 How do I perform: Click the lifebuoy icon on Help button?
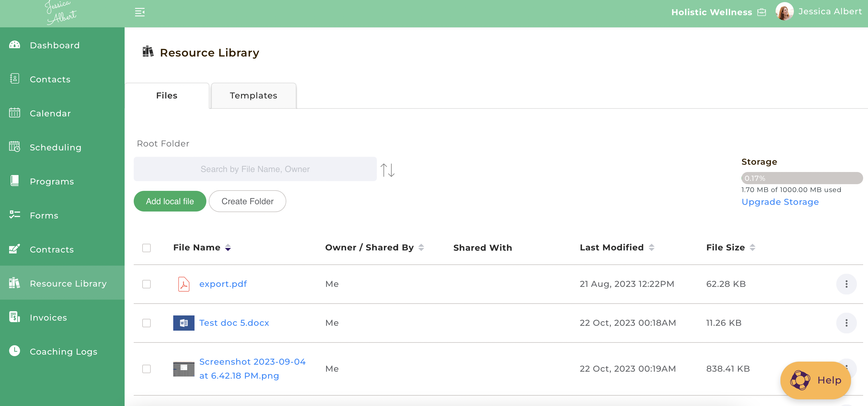pyautogui.click(x=800, y=380)
